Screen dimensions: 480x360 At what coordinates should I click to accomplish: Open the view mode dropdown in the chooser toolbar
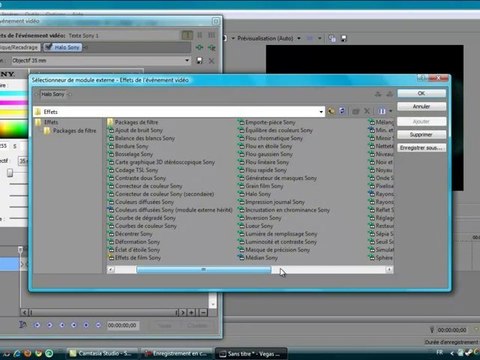coord(390,111)
